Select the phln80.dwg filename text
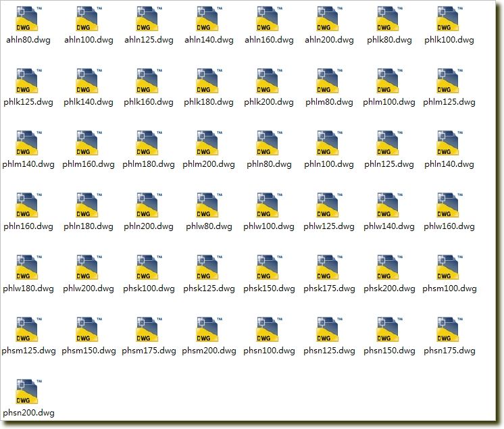504x429 pixels. click(268, 164)
